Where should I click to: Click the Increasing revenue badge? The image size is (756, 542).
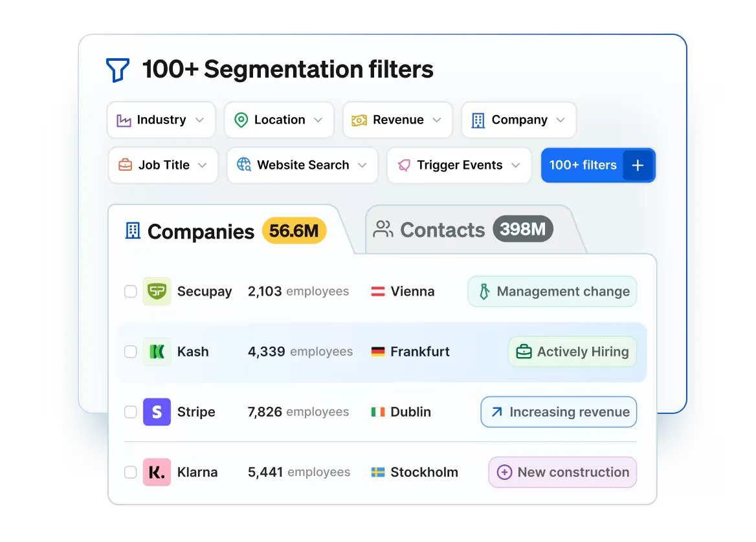pyautogui.click(x=559, y=412)
